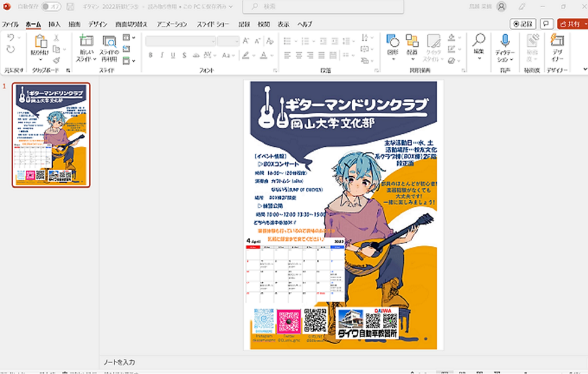The height and width of the screenshot is (374, 588).
Task: Toggle Bold formatting
Action: 151,55
